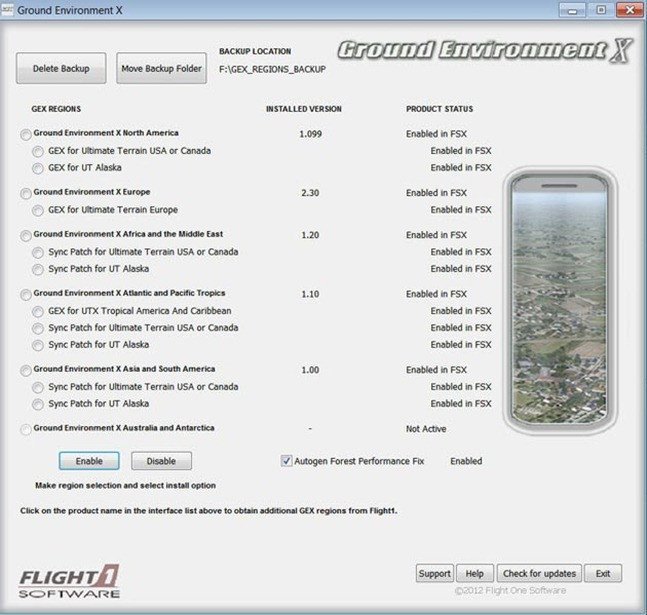Image resolution: width=647 pixels, height=615 pixels.
Task: Click the Enable button
Action: [89, 461]
